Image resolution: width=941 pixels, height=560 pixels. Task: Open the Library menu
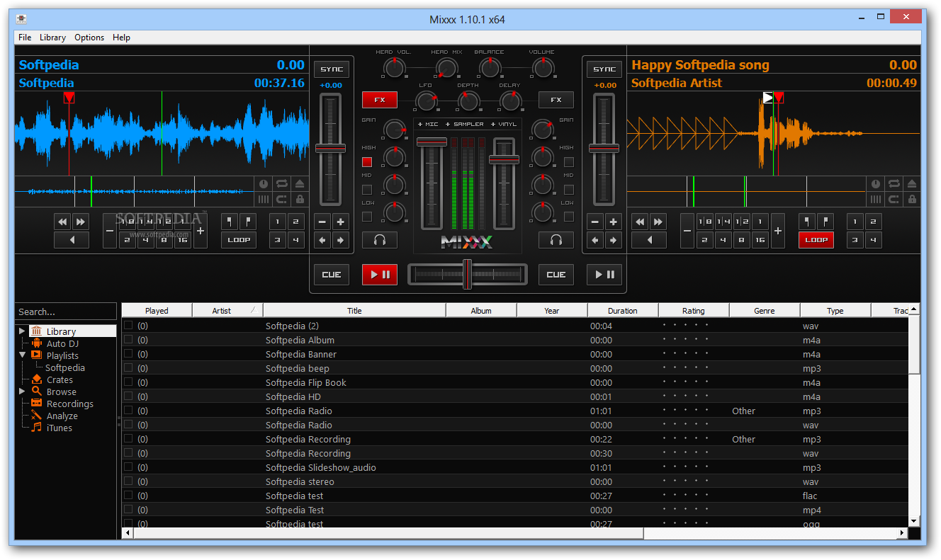point(52,38)
